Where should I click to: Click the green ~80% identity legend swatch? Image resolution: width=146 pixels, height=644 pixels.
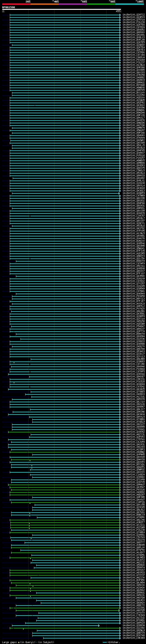click(x=101, y=4)
